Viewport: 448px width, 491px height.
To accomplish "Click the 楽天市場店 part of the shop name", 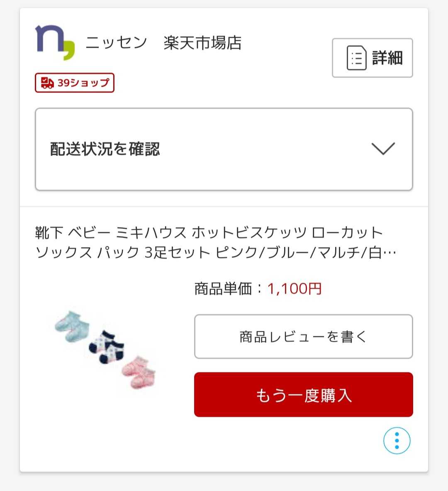I will (202, 43).
